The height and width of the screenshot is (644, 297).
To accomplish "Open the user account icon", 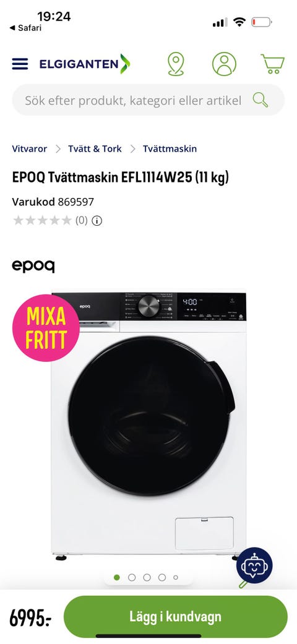I will pyautogui.click(x=224, y=64).
